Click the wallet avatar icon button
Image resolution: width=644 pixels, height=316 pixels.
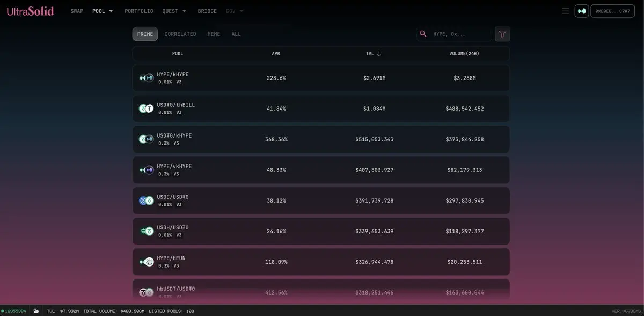pyautogui.click(x=582, y=11)
